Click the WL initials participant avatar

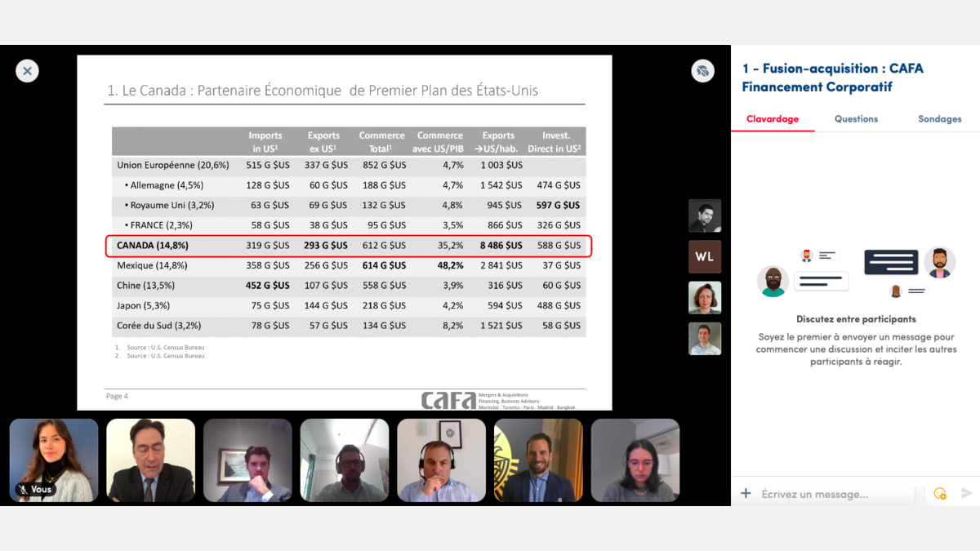point(704,256)
